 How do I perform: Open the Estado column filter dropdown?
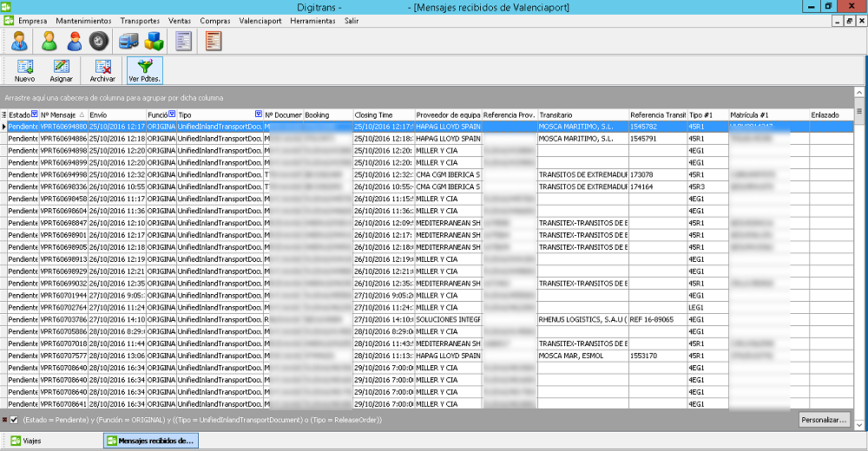34,114
